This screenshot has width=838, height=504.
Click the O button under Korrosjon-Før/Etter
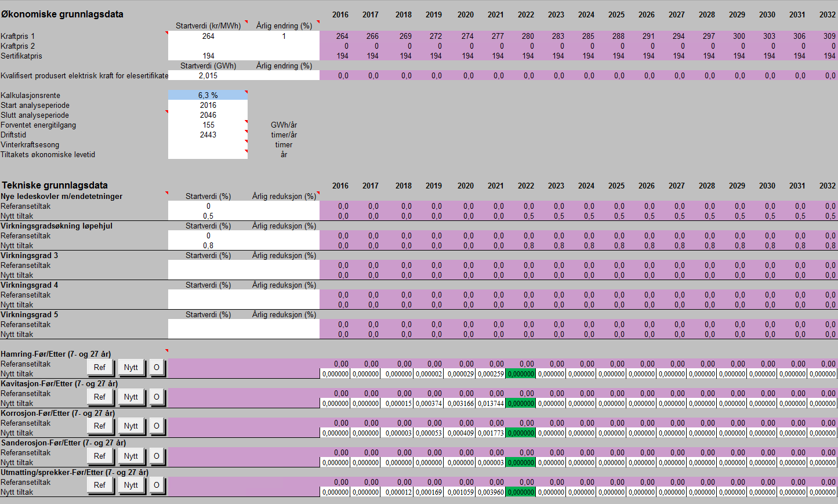pyautogui.click(x=157, y=426)
